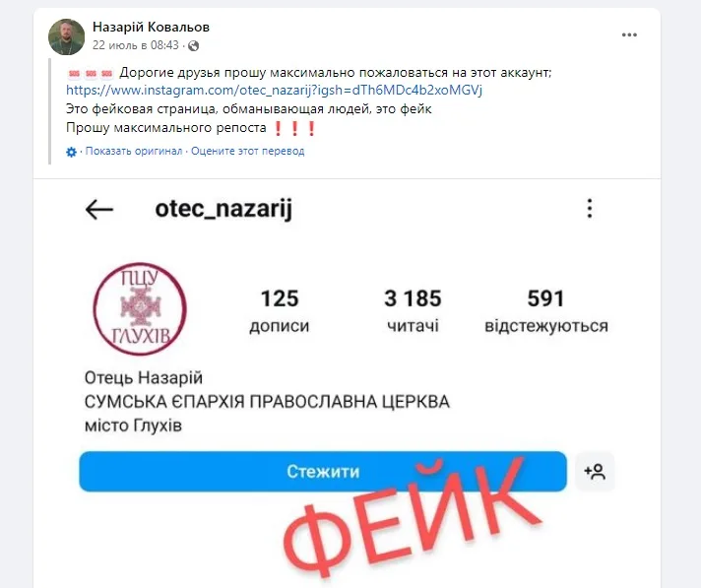
Task: Click translation settings gear icon
Action: [71, 152]
